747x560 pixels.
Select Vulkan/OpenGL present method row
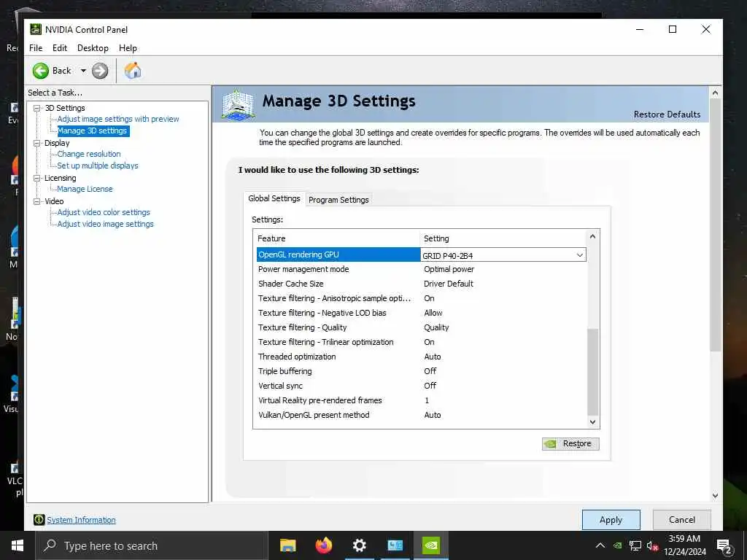[x=422, y=415]
